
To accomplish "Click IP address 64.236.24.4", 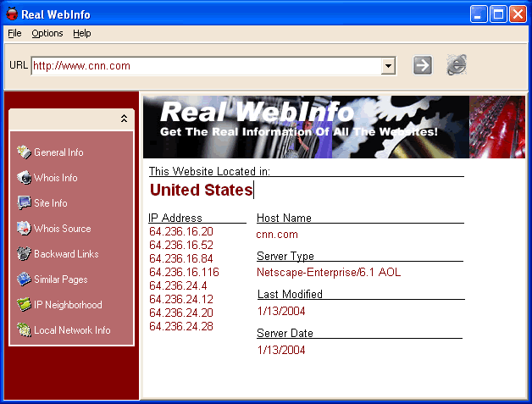I will (178, 285).
